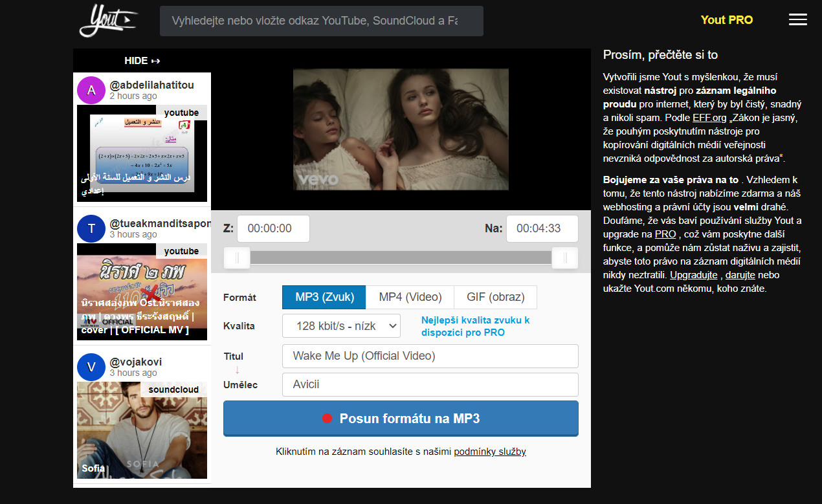The width and height of the screenshot is (822, 504).
Task: Open the Kvalita quality dropdown
Action: 341,325
